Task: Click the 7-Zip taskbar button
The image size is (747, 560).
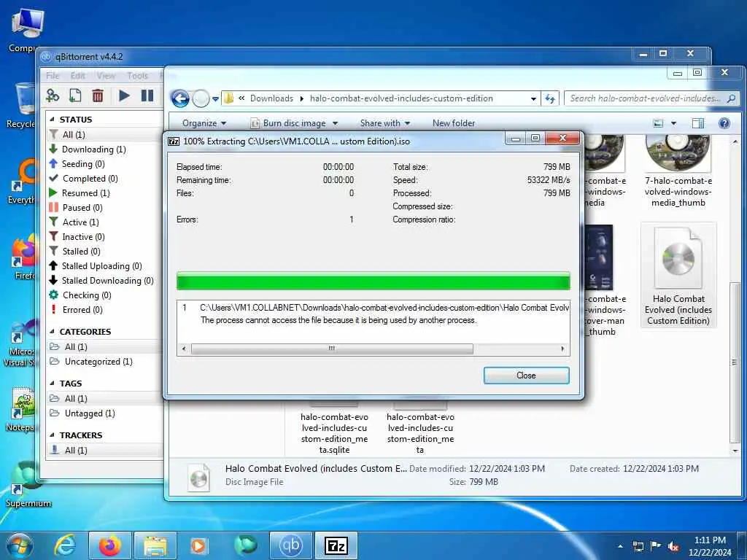Action: click(336, 545)
